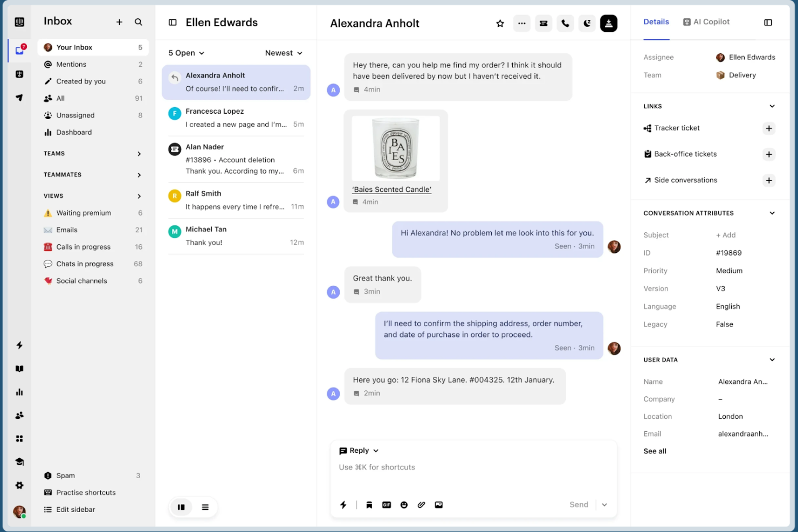Open the search in the Inbox panel

click(138, 22)
